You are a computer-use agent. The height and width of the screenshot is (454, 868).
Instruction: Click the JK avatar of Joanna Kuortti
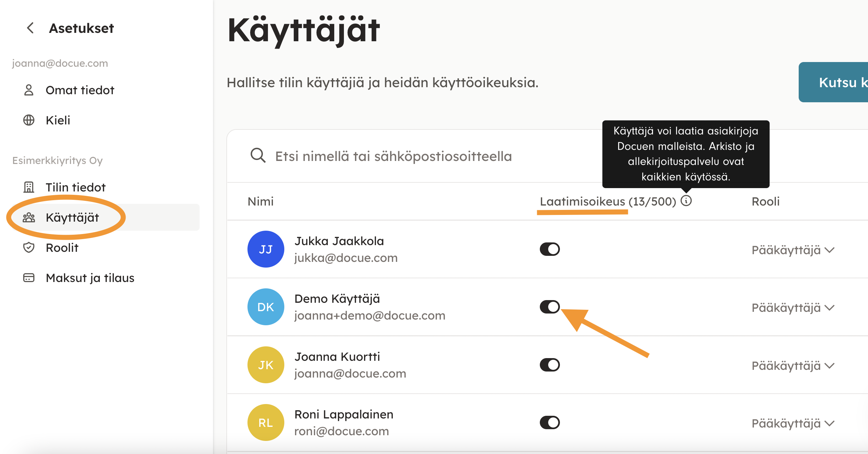pyautogui.click(x=266, y=364)
